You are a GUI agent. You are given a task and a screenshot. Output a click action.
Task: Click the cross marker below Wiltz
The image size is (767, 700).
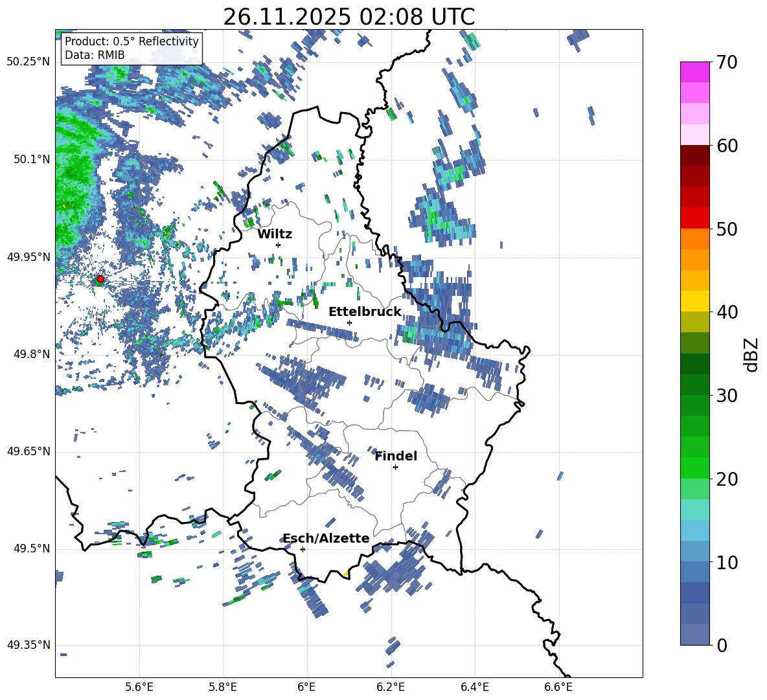point(279,245)
